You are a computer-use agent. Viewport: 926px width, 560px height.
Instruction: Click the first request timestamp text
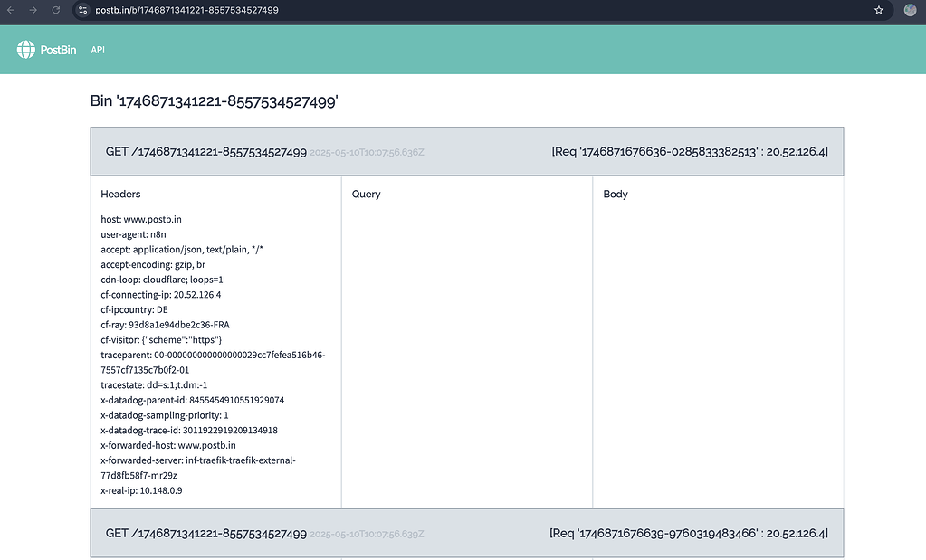[366, 152]
